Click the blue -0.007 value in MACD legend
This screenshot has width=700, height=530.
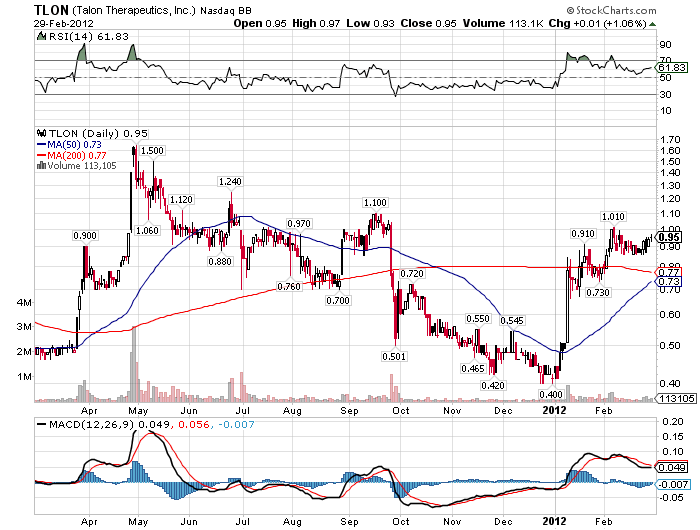[x=236, y=424]
